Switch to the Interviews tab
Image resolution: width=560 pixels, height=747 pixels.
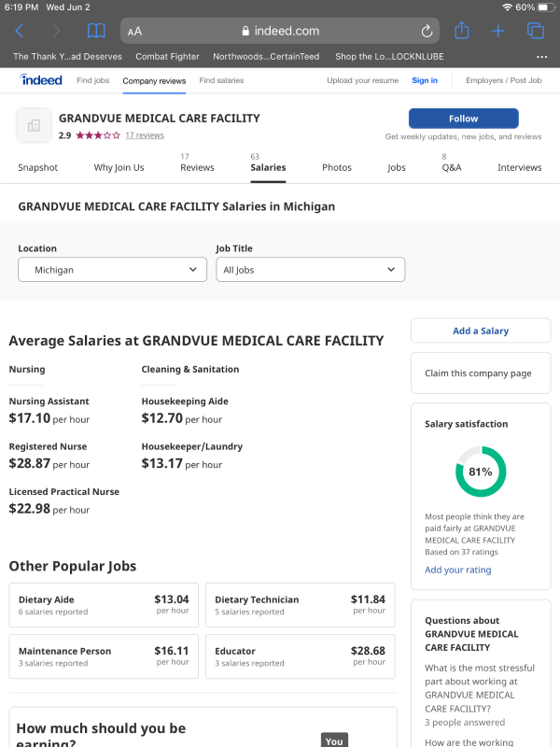[520, 168]
